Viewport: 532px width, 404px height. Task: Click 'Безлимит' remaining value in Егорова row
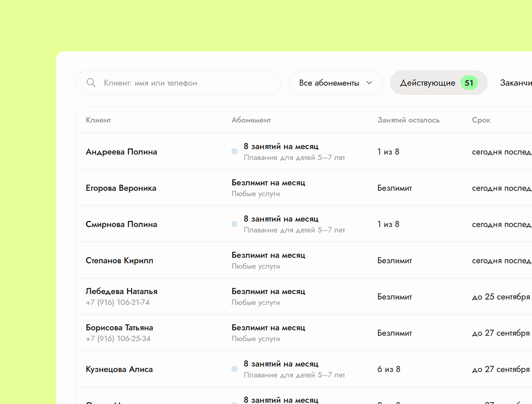(395, 188)
